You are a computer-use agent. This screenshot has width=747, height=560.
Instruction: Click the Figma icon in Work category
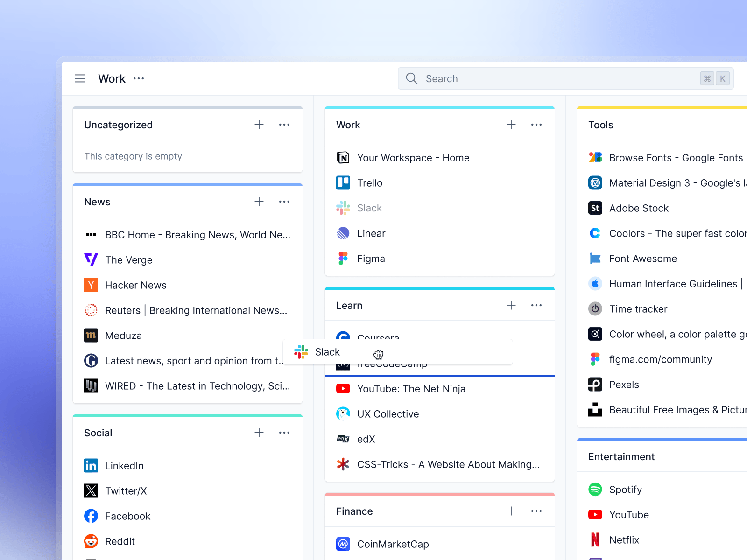tap(343, 259)
